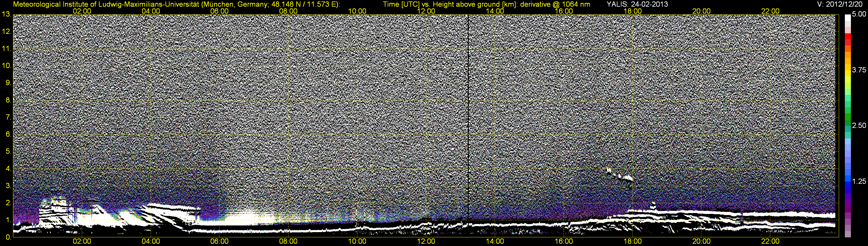Click the 1.25 color scale value

tap(858, 181)
